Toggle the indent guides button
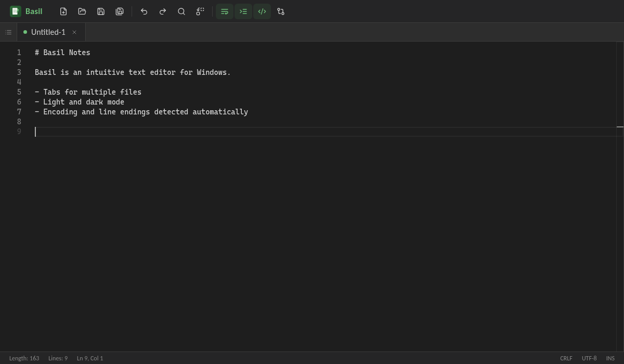This screenshot has width=624, height=364. click(x=243, y=11)
